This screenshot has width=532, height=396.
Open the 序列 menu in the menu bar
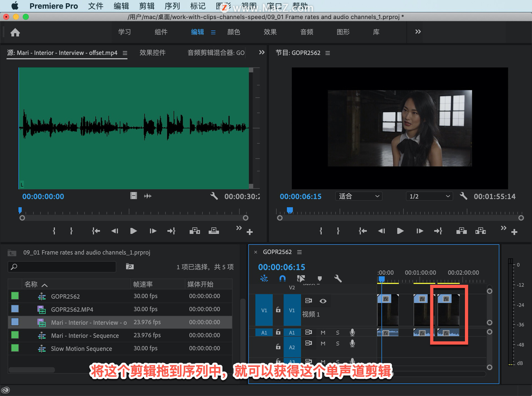tap(172, 6)
